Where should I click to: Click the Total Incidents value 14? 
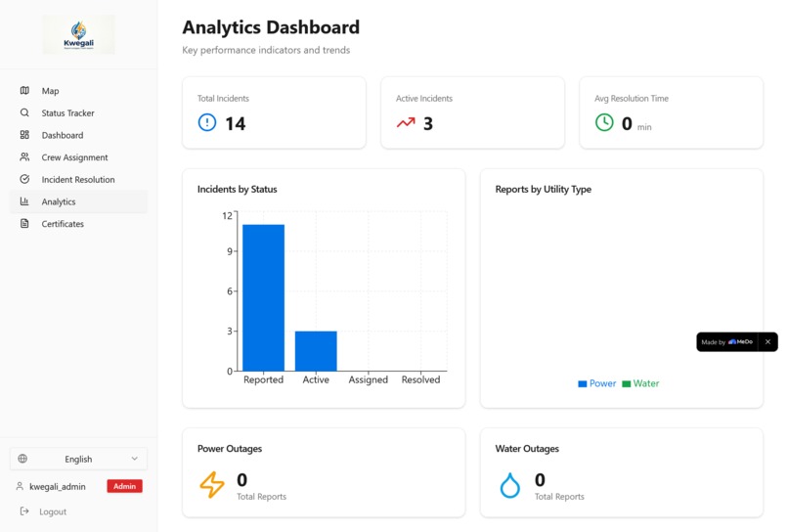[x=236, y=123]
